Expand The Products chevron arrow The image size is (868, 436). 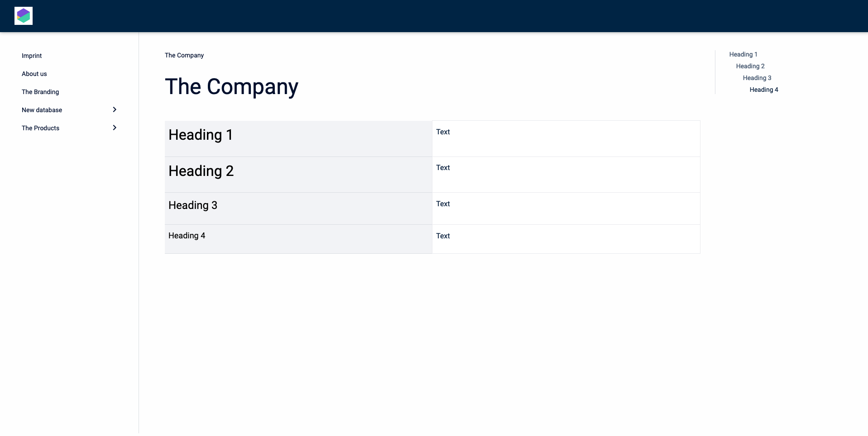115,128
